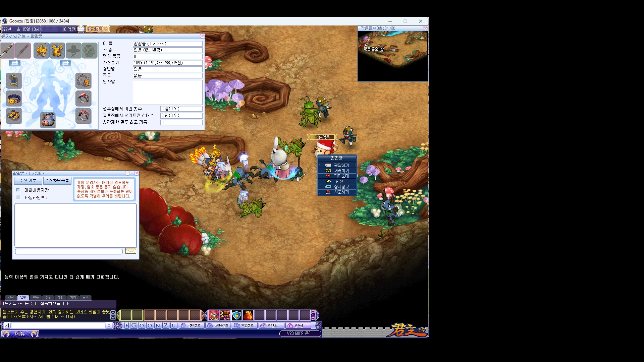Open the 소지품정보 inventory button
Screen dimensions: 644x362
tap(219, 325)
